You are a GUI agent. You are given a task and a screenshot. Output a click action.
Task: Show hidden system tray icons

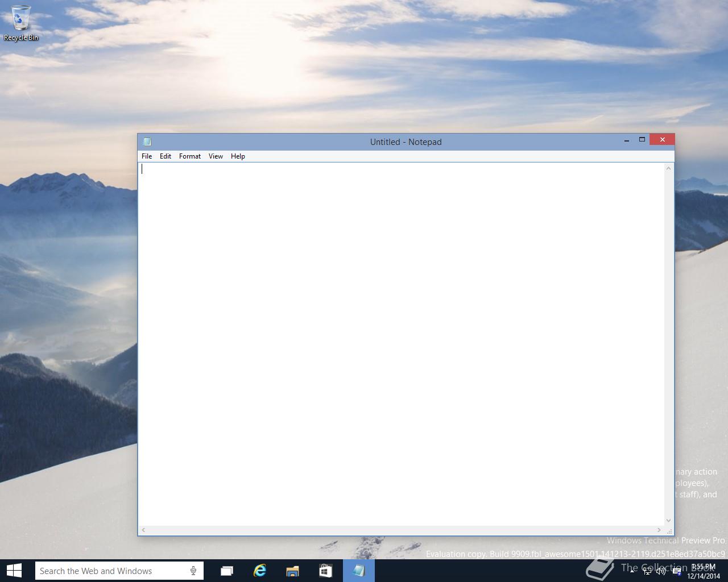[x=632, y=571]
